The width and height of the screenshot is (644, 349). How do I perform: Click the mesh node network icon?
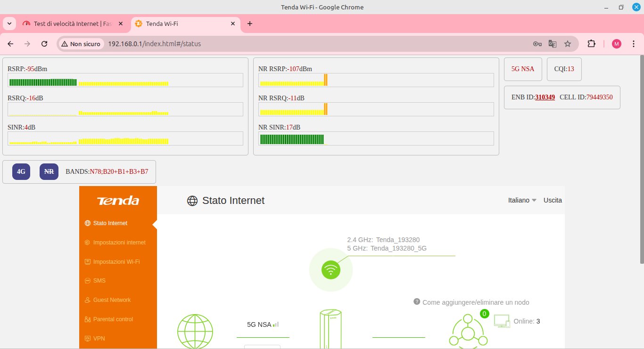[468, 332]
